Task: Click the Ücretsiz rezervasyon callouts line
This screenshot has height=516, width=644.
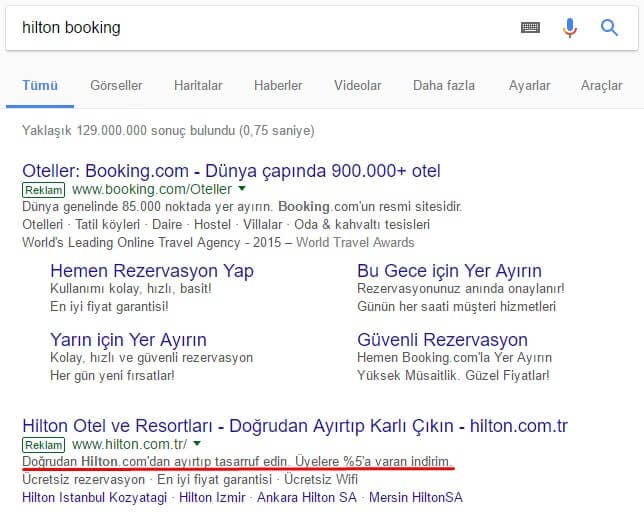Action: click(x=190, y=479)
